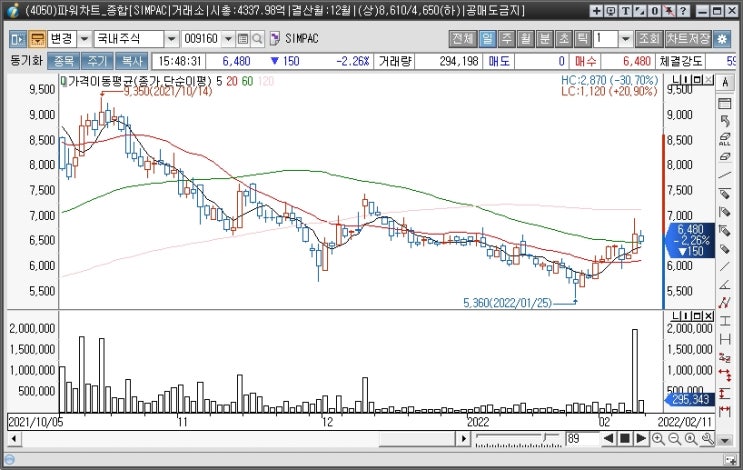Click the 조회 query button

coord(648,39)
